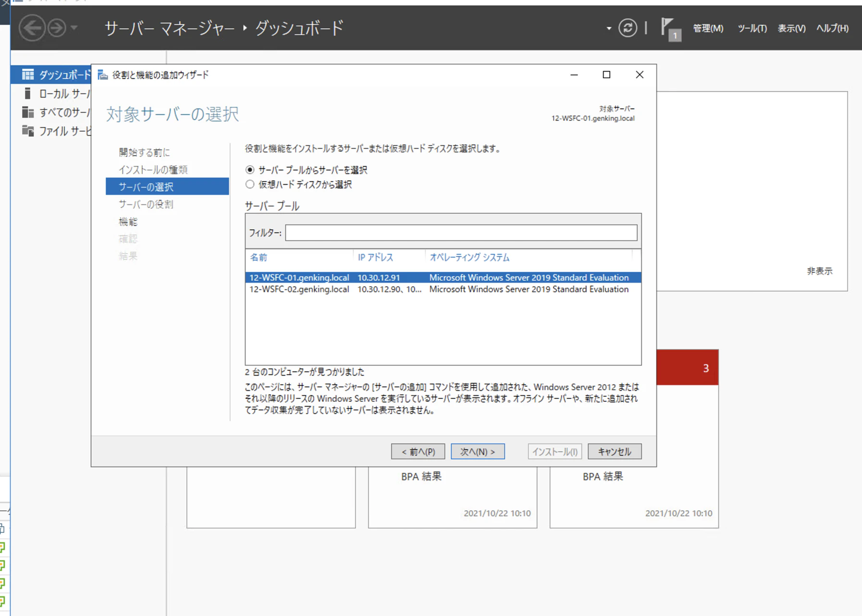Image resolution: width=862 pixels, height=616 pixels.
Task: Select 仮想ハード ディスクから選択 radio button
Action: click(x=250, y=185)
